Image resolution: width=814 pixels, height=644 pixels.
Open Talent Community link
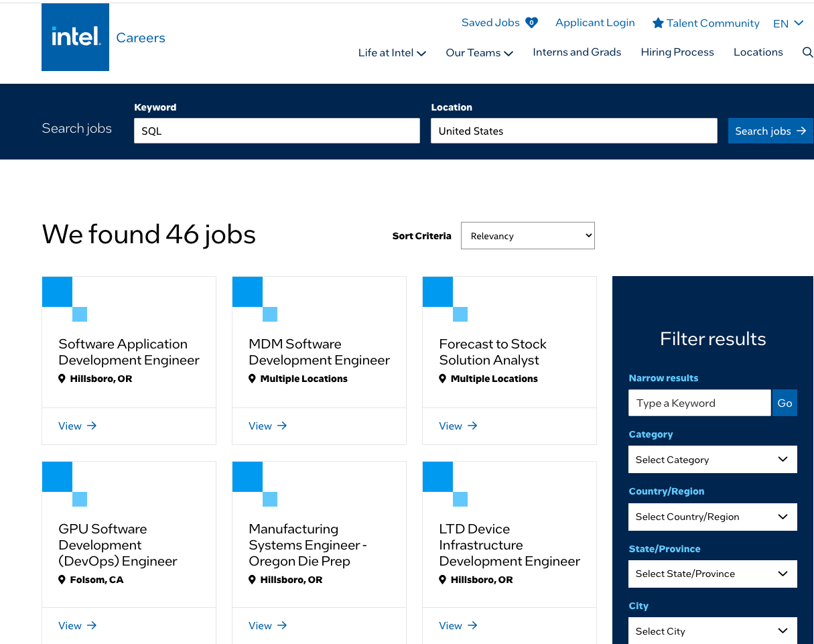[x=706, y=23]
